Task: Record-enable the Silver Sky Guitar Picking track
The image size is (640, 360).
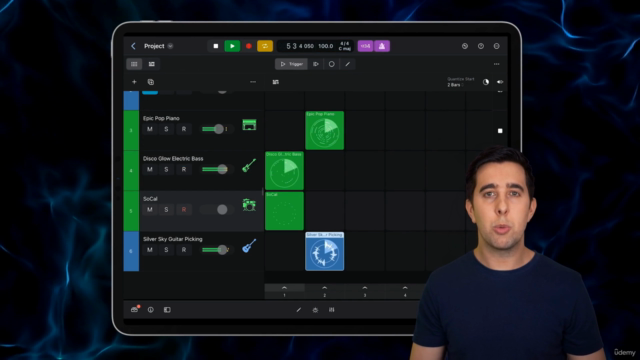Action: click(184, 250)
